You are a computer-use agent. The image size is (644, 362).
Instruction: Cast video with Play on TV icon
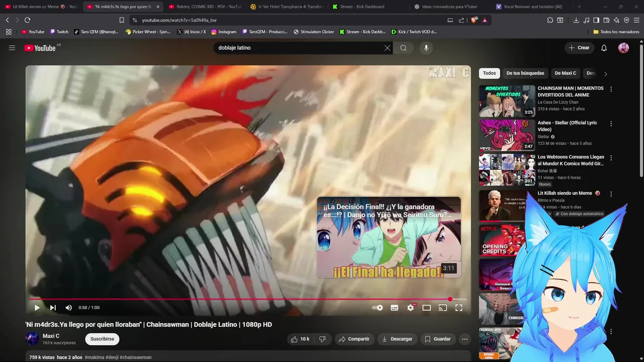point(443,308)
